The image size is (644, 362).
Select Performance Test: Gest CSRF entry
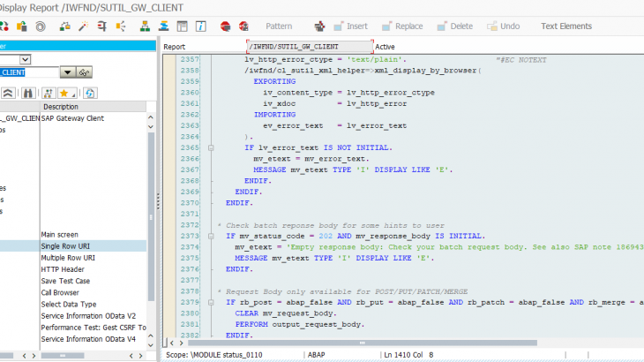tap(94, 328)
